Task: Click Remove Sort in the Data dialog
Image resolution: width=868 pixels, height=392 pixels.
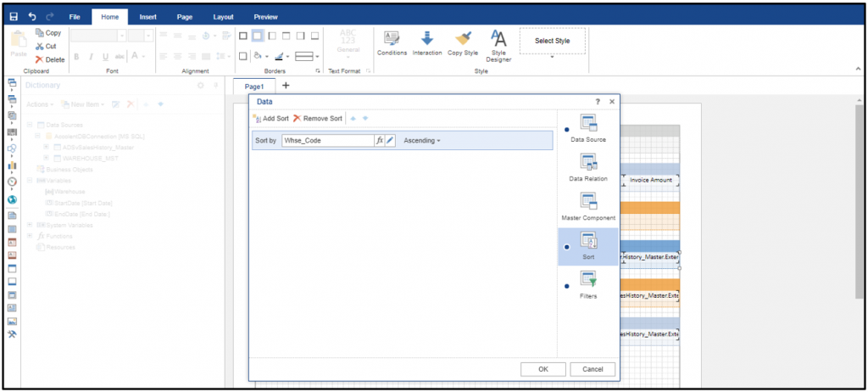Action: (x=318, y=118)
